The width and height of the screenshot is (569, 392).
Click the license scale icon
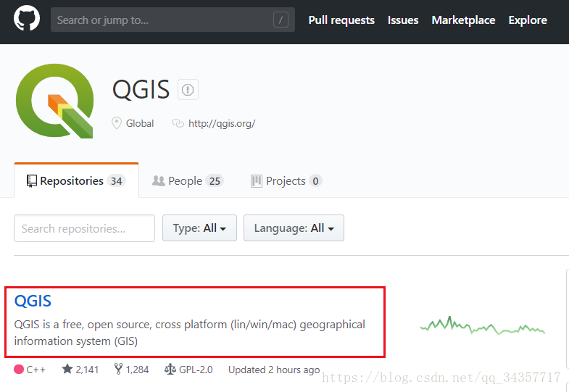(170, 369)
